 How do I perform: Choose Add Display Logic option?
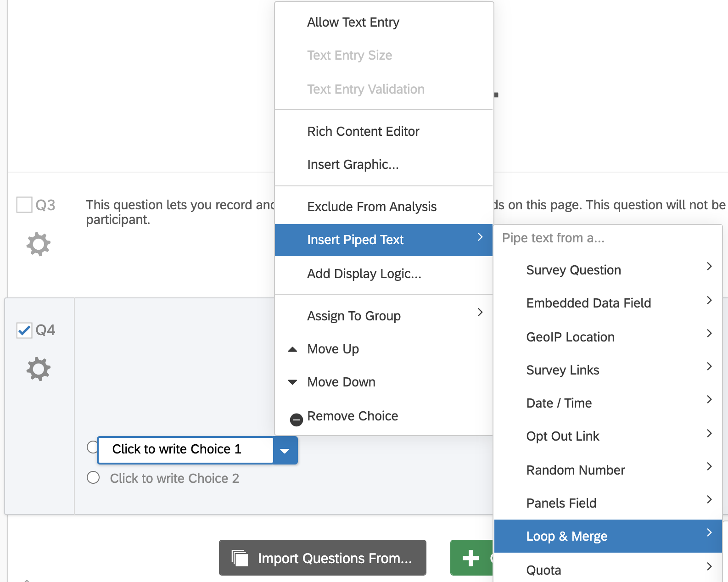(x=384, y=274)
